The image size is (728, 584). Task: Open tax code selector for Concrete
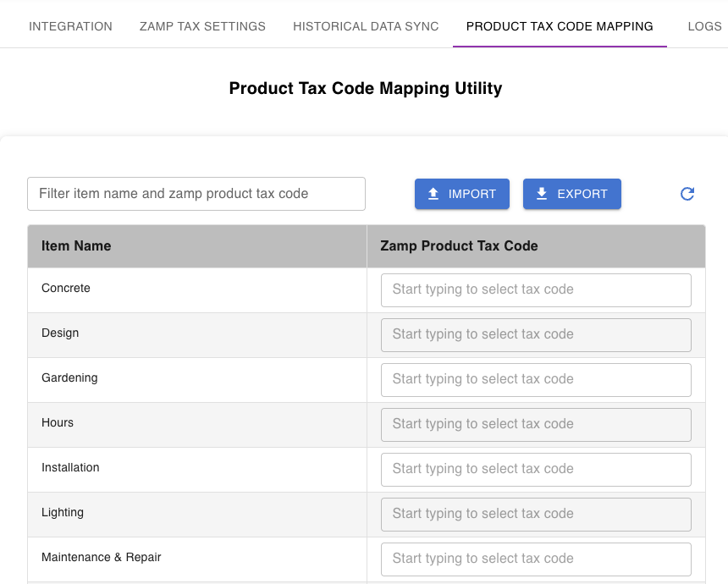coord(536,290)
